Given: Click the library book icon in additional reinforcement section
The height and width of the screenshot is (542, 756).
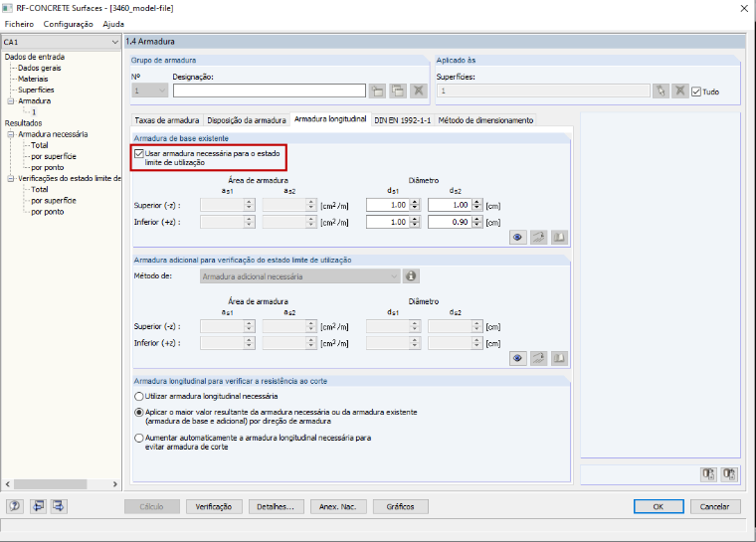Looking at the screenshot, I should pyautogui.click(x=559, y=358).
